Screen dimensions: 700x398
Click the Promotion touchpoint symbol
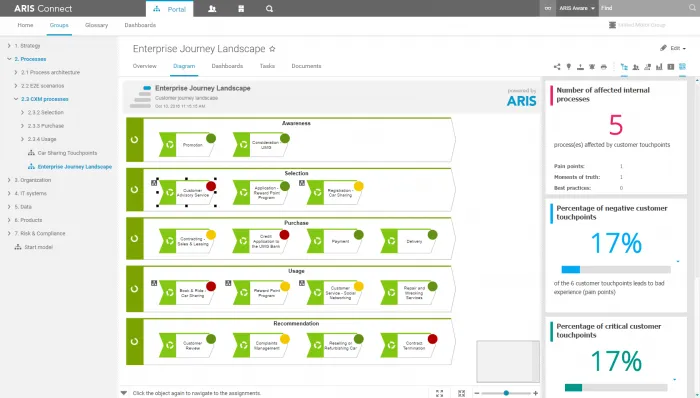pos(188,145)
